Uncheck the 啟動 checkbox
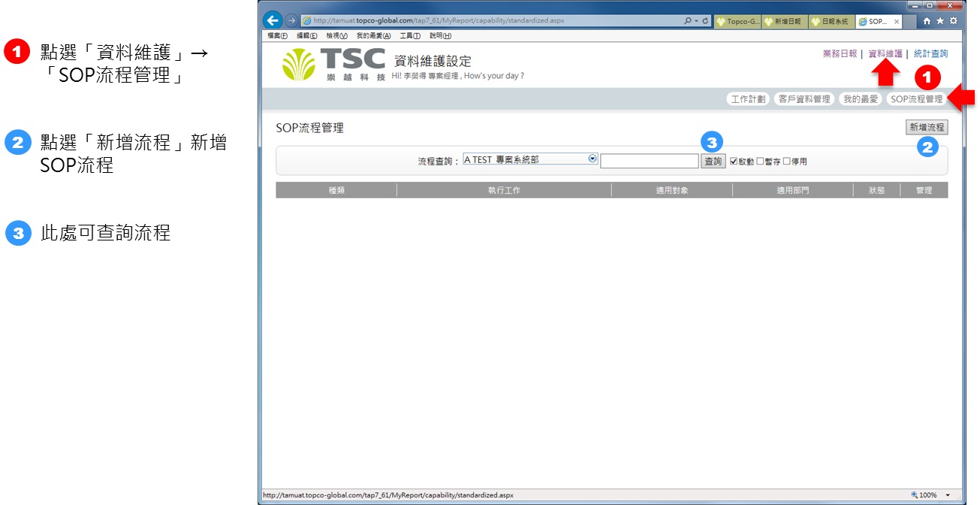 (734, 162)
